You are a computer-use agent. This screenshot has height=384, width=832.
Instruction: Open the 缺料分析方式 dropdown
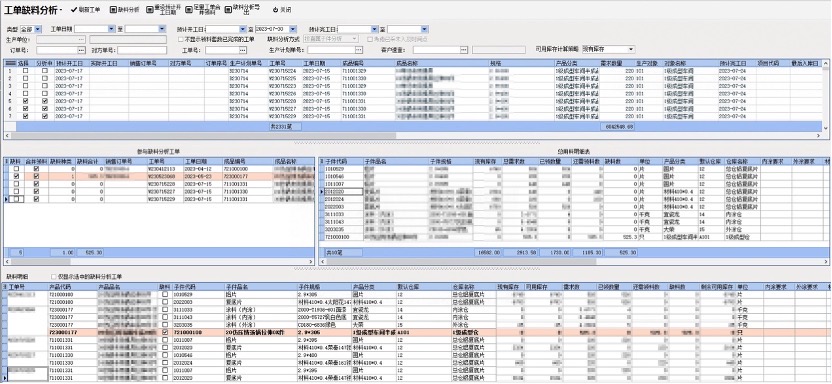click(x=355, y=39)
